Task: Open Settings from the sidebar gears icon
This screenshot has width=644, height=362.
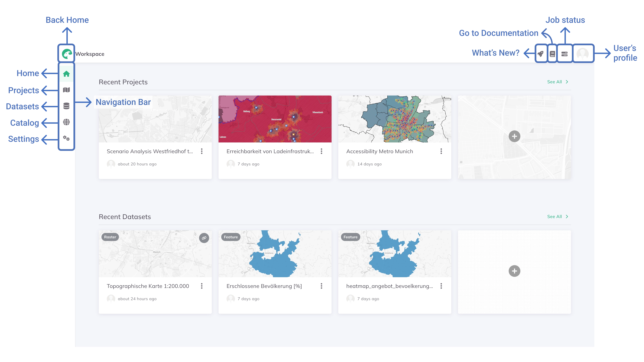Action: coord(66,138)
